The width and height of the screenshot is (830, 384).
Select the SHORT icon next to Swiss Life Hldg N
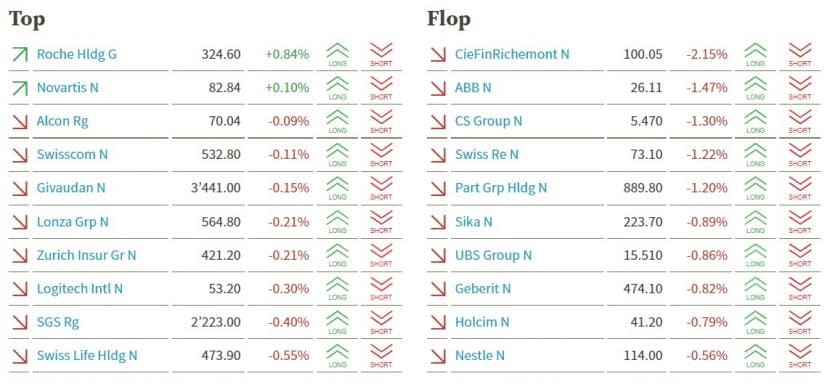tap(381, 356)
